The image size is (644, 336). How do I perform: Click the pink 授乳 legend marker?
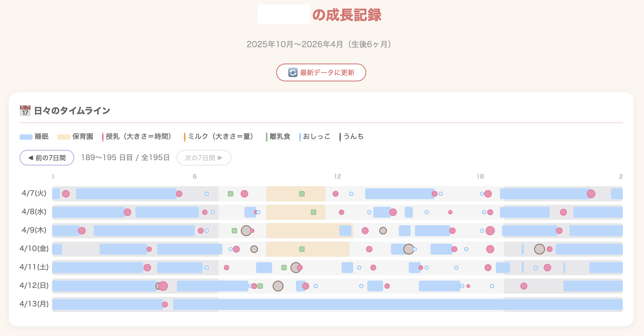pyautogui.click(x=103, y=137)
